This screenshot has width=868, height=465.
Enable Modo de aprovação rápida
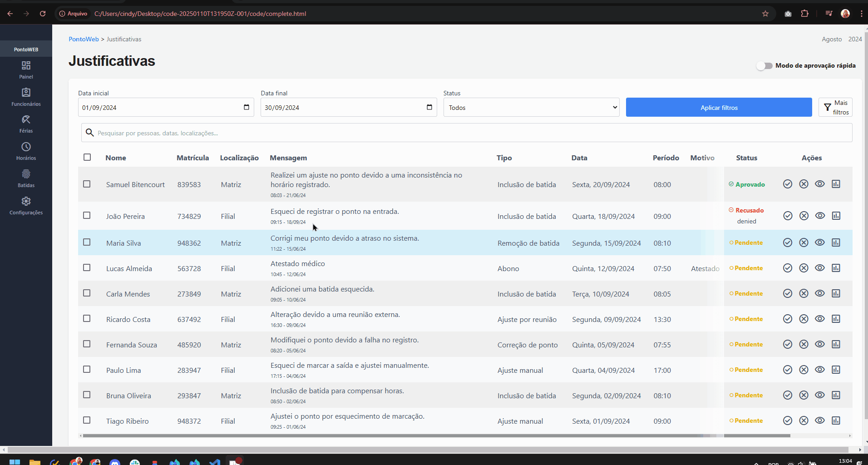click(x=764, y=66)
